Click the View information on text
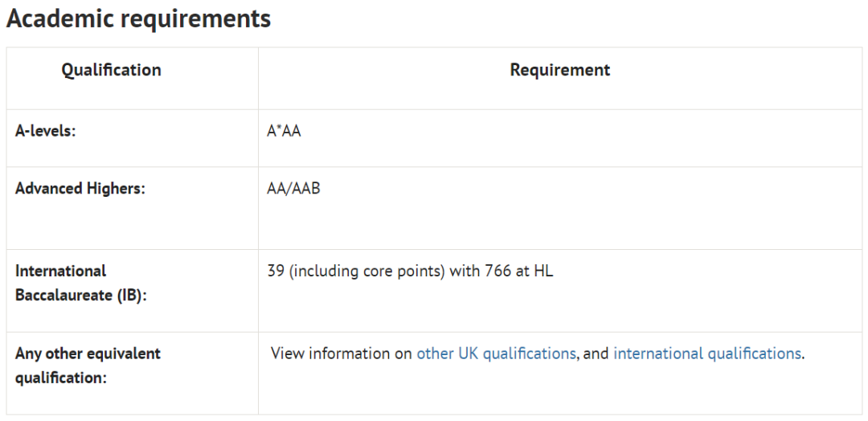Screen dimensions: 868x421 (342, 354)
